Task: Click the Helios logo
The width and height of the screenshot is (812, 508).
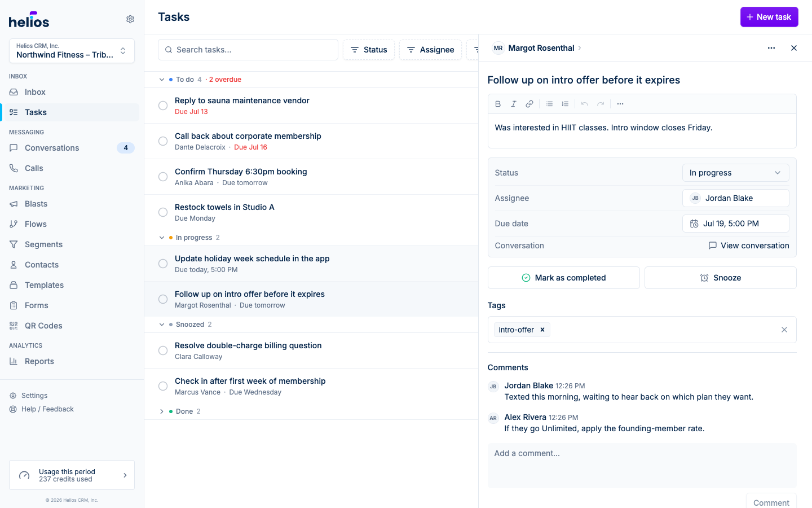Action: pyautogui.click(x=29, y=20)
